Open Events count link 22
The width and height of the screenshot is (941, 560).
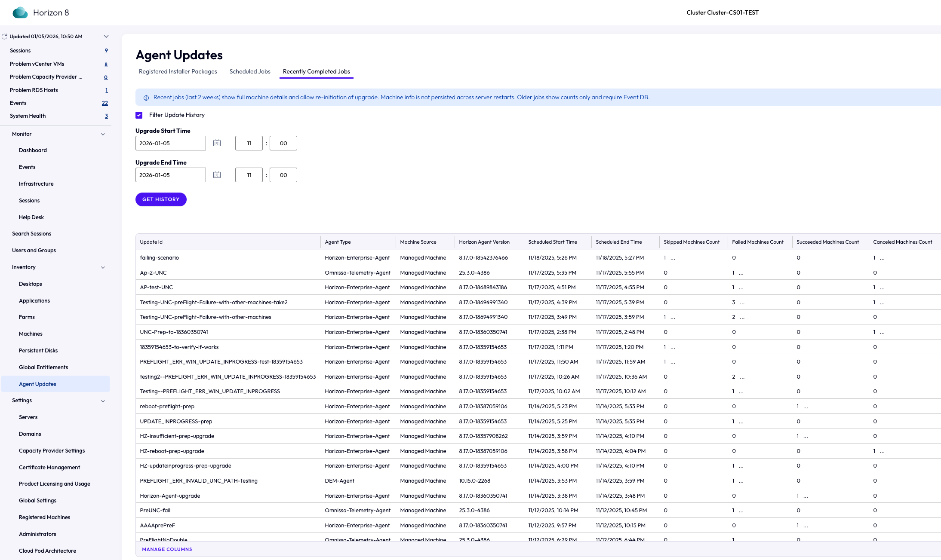click(105, 103)
